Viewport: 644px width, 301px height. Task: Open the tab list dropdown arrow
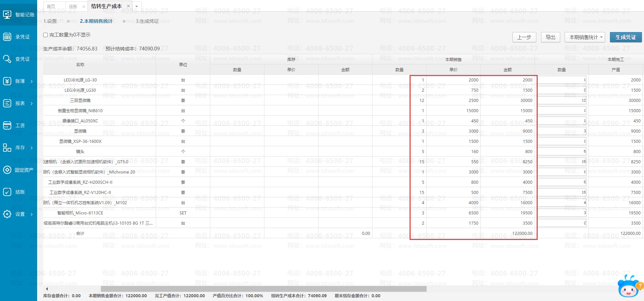pos(137,6)
